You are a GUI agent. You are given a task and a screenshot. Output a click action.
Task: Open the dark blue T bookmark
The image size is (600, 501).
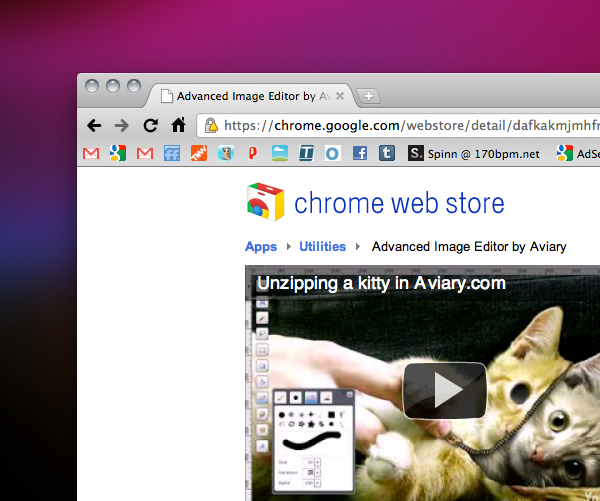[307, 153]
